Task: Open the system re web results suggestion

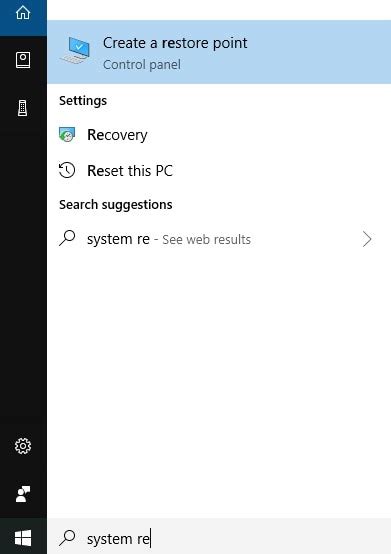Action: (219, 239)
